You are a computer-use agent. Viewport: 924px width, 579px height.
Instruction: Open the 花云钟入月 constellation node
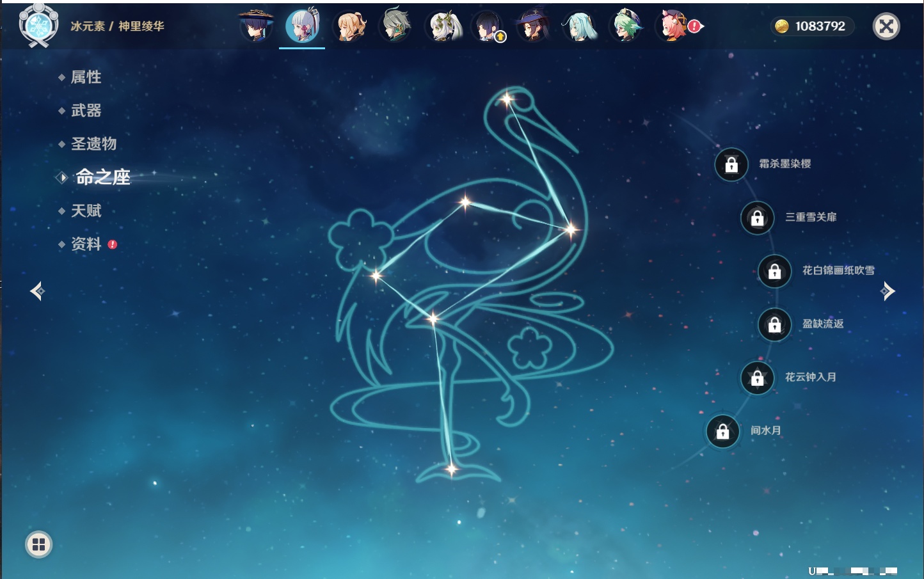757,378
